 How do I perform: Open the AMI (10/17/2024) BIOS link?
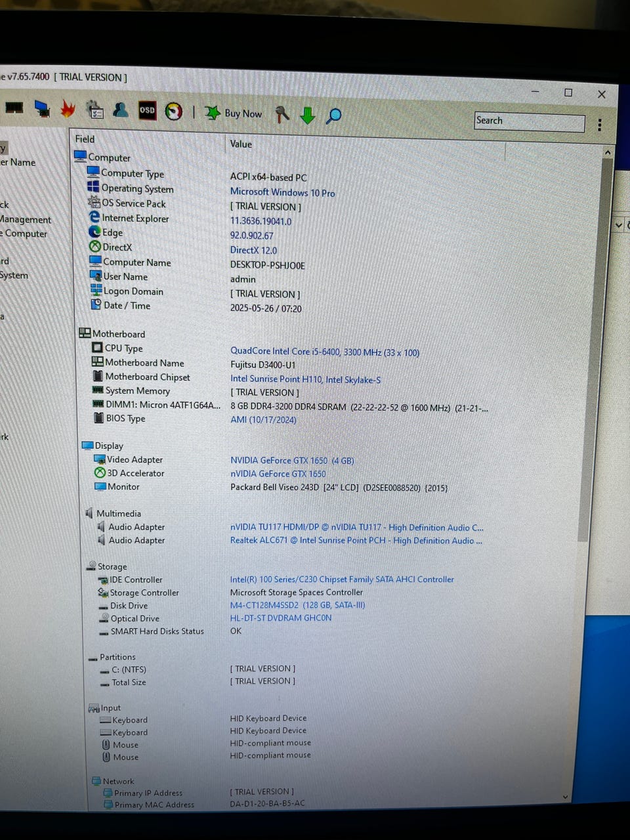[263, 419]
